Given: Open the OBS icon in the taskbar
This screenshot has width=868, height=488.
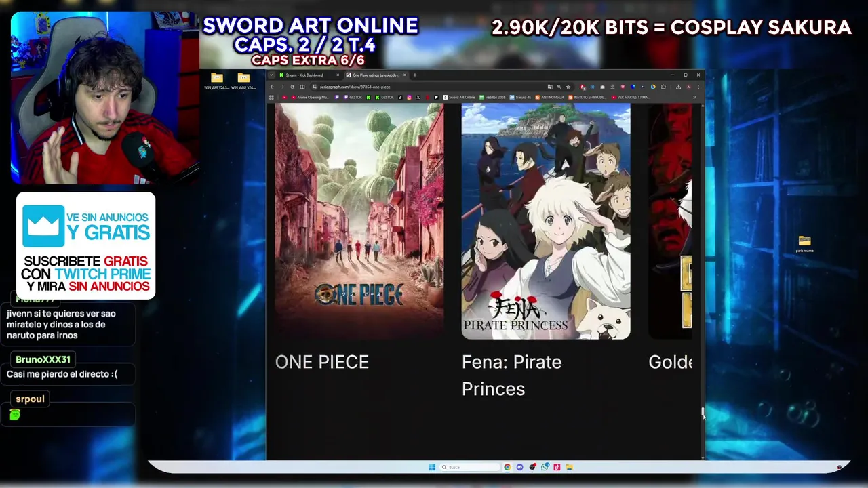Looking at the screenshot, I should (532, 467).
